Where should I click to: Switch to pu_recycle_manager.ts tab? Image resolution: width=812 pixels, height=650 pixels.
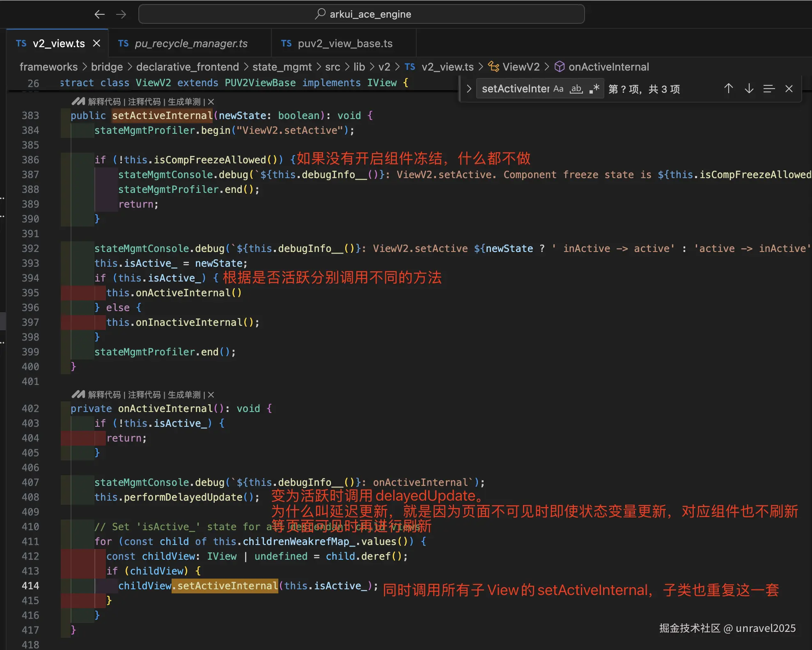(x=191, y=43)
